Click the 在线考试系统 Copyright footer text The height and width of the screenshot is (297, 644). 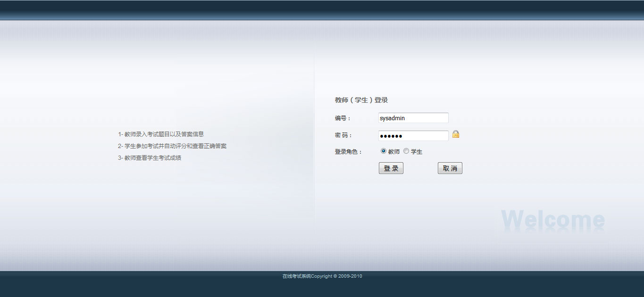[x=322, y=276]
